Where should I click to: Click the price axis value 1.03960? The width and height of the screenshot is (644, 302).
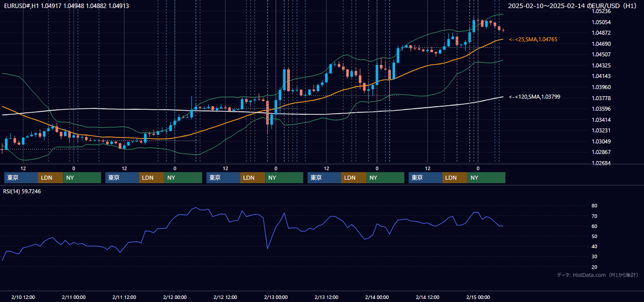click(601, 87)
